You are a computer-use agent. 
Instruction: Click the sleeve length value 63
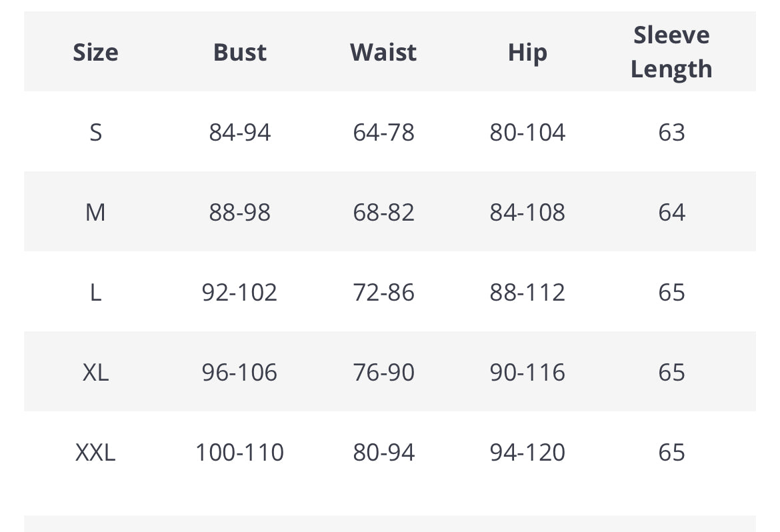(671, 133)
